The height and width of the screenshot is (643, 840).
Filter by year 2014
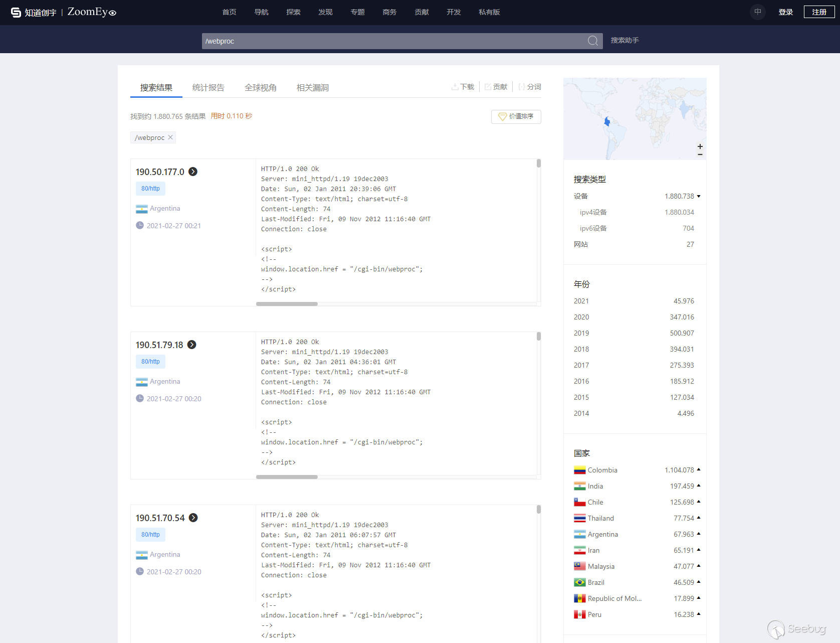pos(634,413)
